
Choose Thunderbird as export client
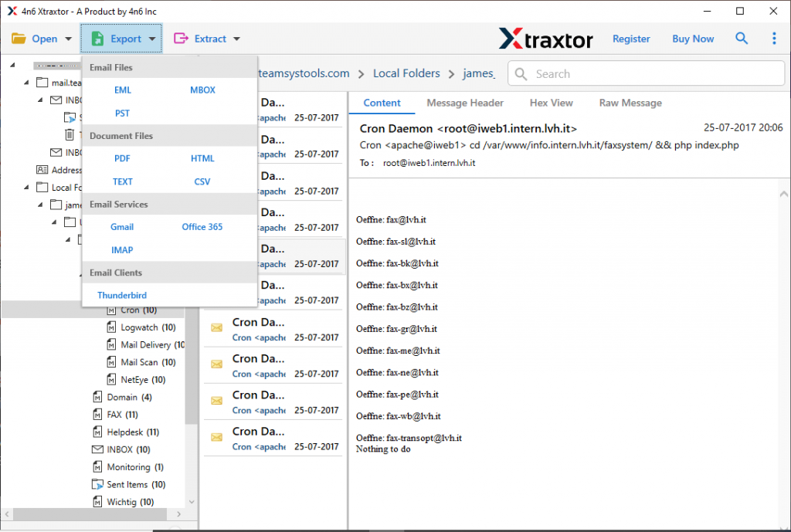click(x=122, y=295)
